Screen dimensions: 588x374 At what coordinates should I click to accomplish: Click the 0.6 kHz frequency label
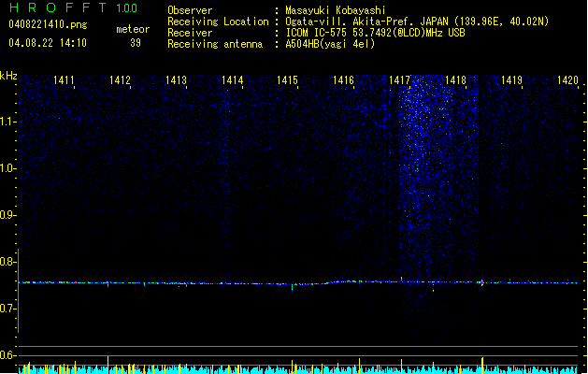[7, 355]
